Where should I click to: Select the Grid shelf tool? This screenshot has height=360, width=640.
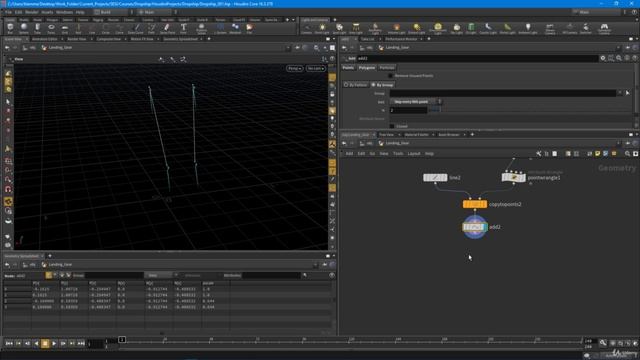point(64,28)
